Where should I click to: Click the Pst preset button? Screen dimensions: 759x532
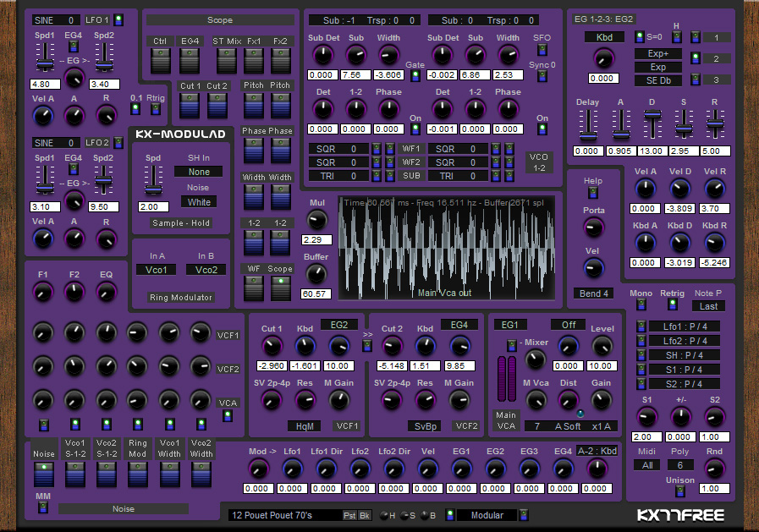pos(349,516)
